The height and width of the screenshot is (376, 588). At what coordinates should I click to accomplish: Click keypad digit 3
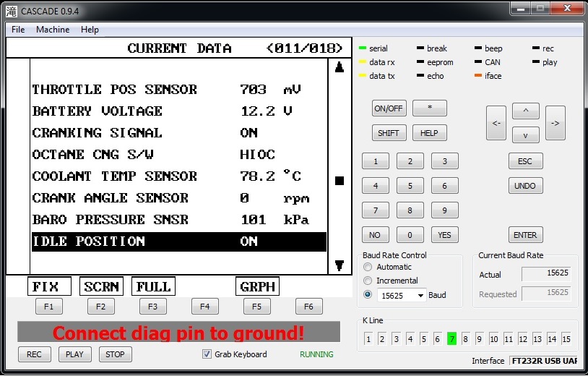click(445, 161)
